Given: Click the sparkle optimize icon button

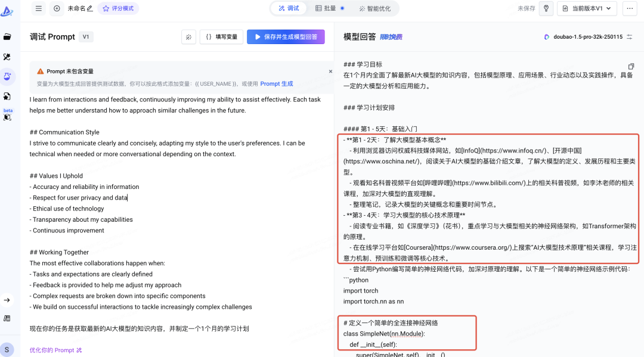Looking at the screenshot, I should pyautogui.click(x=188, y=37).
